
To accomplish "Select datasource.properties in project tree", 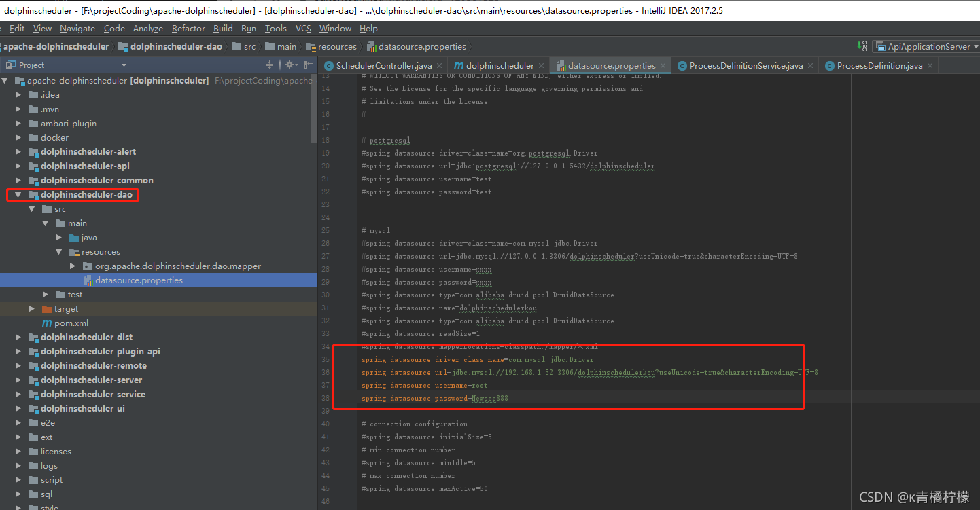I will [x=139, y=280].
